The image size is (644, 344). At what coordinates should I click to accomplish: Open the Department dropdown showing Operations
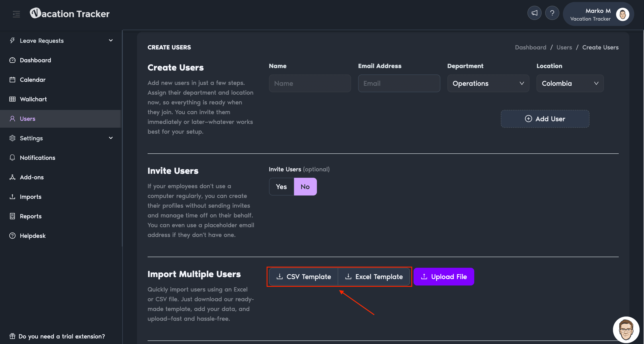[488, 83]
